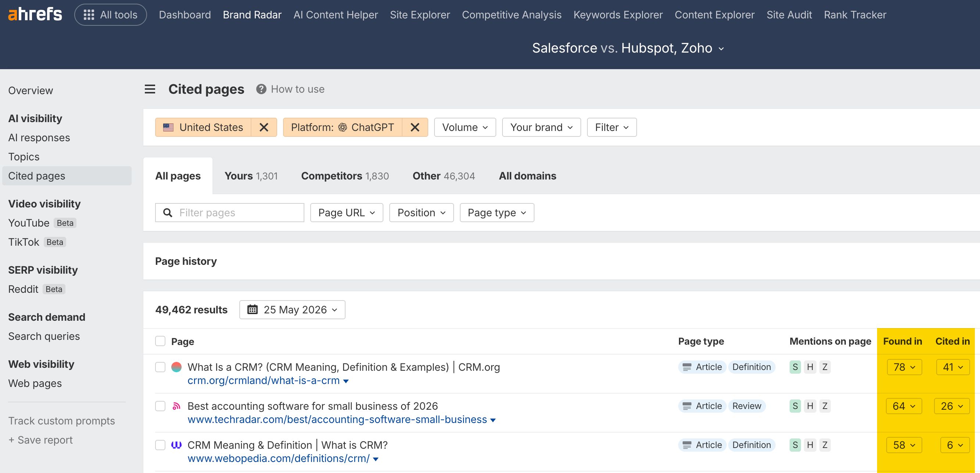
Task: Switch to the Yours 1,301 tab
Action: pyautogui.click(x=251, y=176)
